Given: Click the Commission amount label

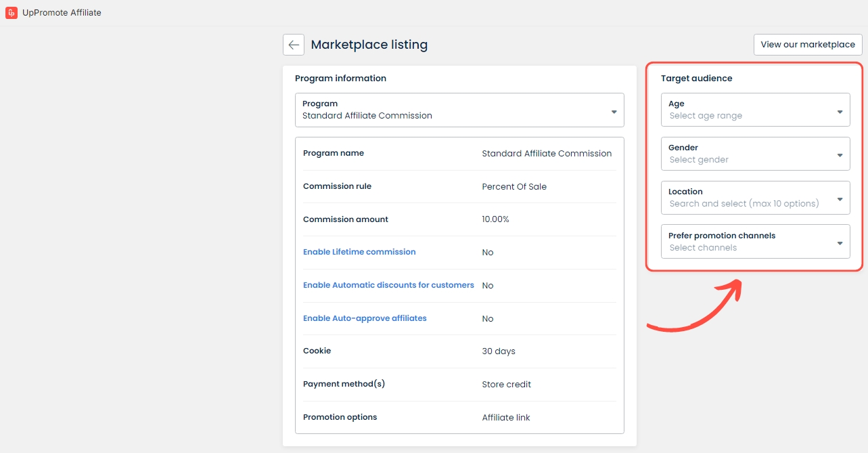Looking at the screenshot, I should [346, 219].
